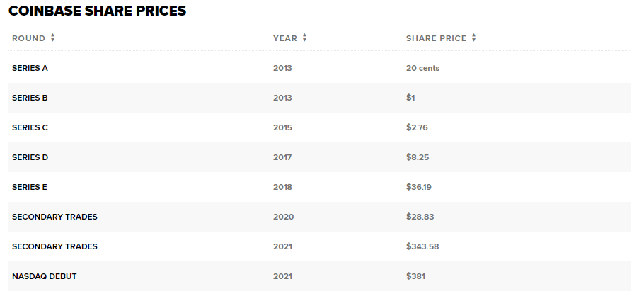
Task: Sort table by Round sort arrows
Action: (x=52, y=38)
